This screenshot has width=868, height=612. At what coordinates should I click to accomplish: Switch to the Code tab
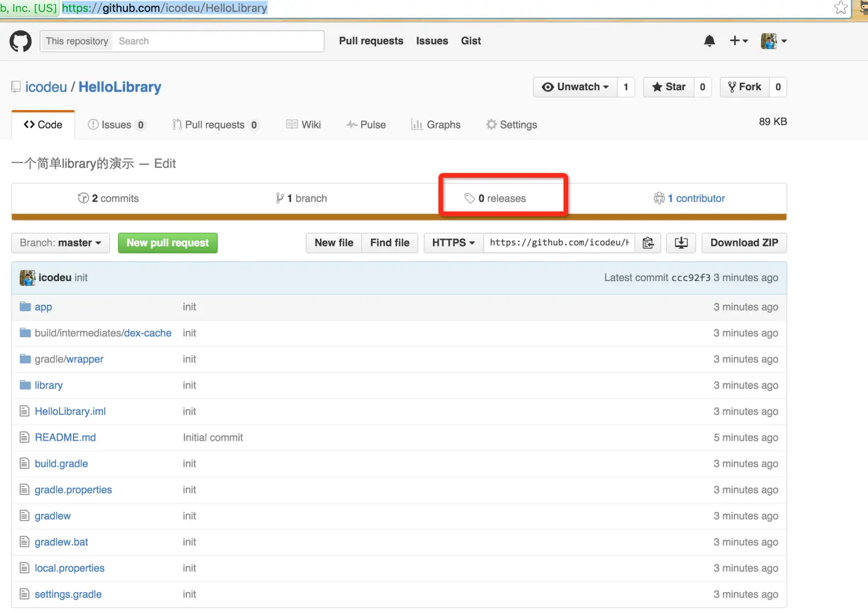coord(43,125)
